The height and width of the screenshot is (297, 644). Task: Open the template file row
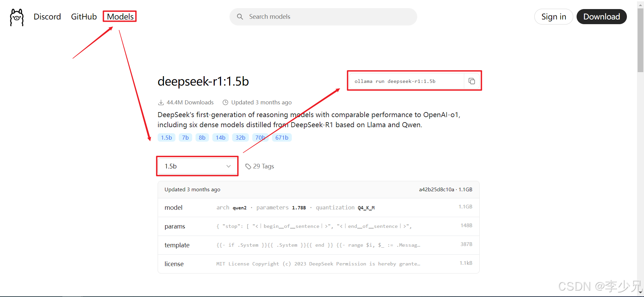[318, 245]
